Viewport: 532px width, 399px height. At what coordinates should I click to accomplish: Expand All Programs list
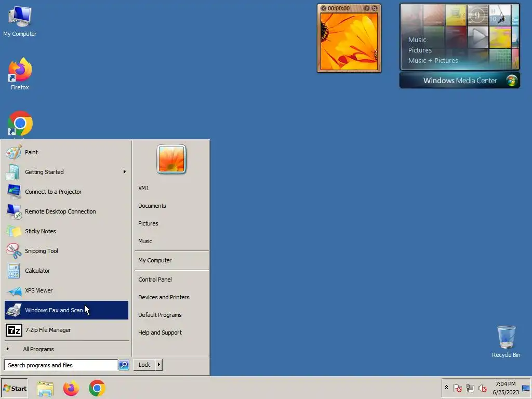(66, 349)
